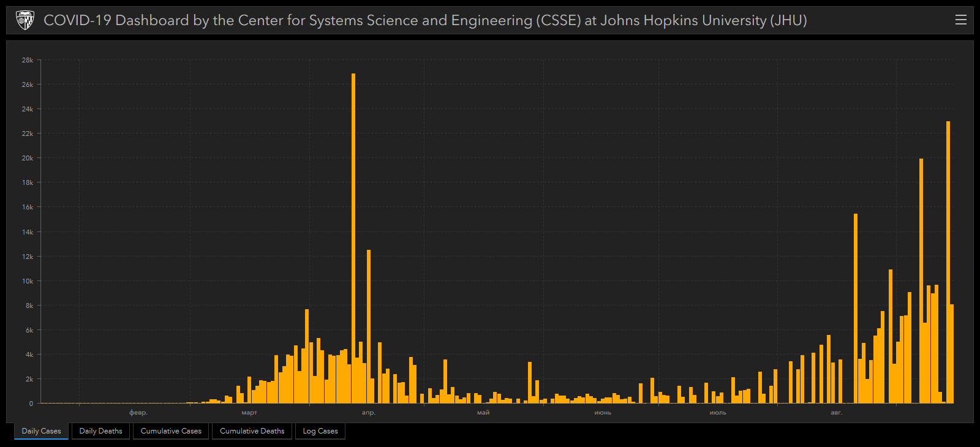Click the 'февр.' x-axis label
The width and height of the screenshot is (980, 447).
pyautogui.click(x=138, y=413)
